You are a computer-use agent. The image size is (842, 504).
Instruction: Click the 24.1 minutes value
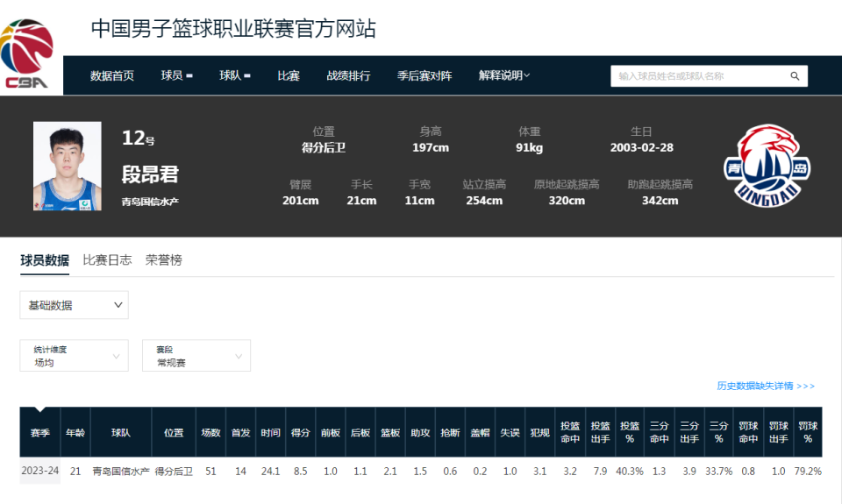[x=271, y=472]
